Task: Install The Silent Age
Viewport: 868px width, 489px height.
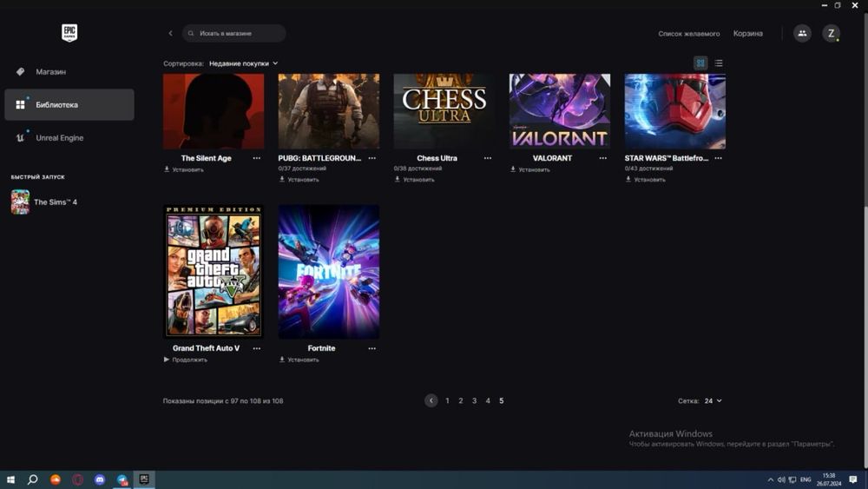Action: click(x=184, y=169)
